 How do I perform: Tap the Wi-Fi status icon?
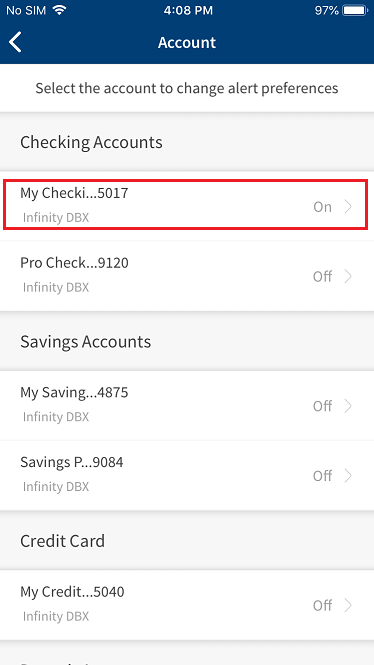click(60, 11)
